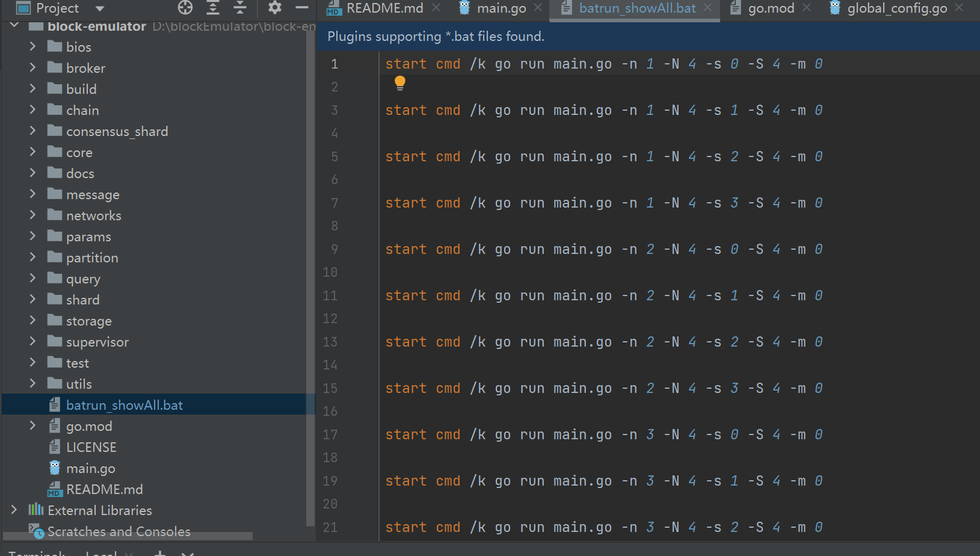The width and height of the screenshot is (980, 556).
Task: Expand the bios folder
Action: pyautogui.click(x=32, y=46)
